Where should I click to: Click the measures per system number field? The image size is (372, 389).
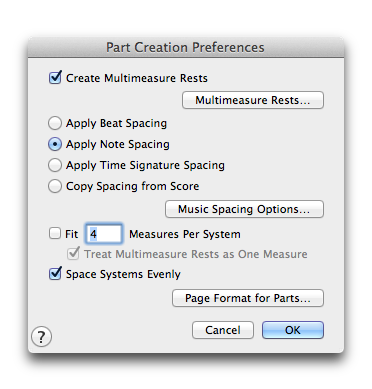pos(104,234)
